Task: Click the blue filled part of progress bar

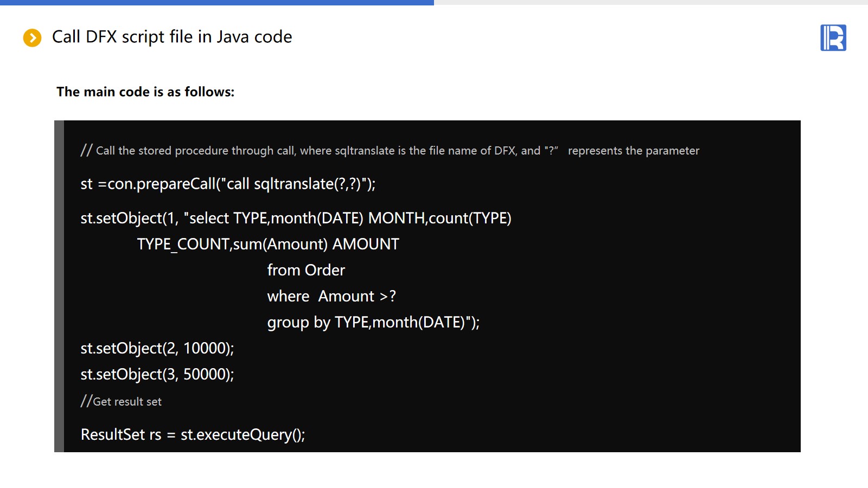Action: (217, 2)
